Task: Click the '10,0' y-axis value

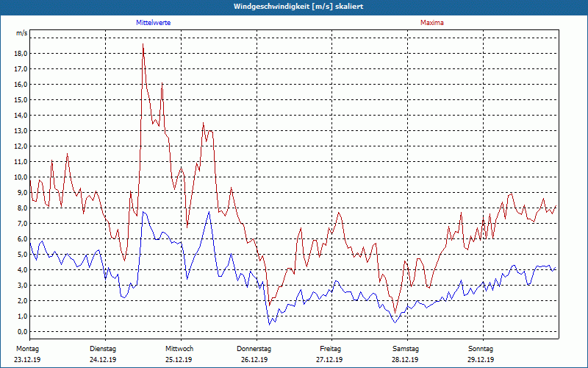Action: 21,177
